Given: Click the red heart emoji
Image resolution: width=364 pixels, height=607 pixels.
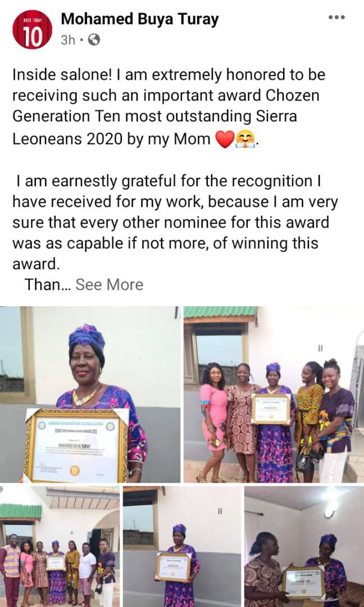Looking at the screenshot, I should pos(224,139).
